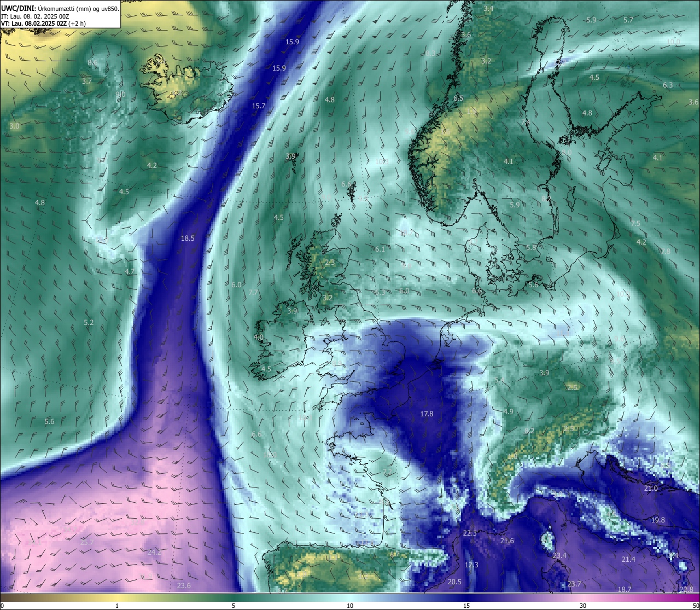
Task: Click the 7.7 value west of Scotland
Action: pos(253,293)
